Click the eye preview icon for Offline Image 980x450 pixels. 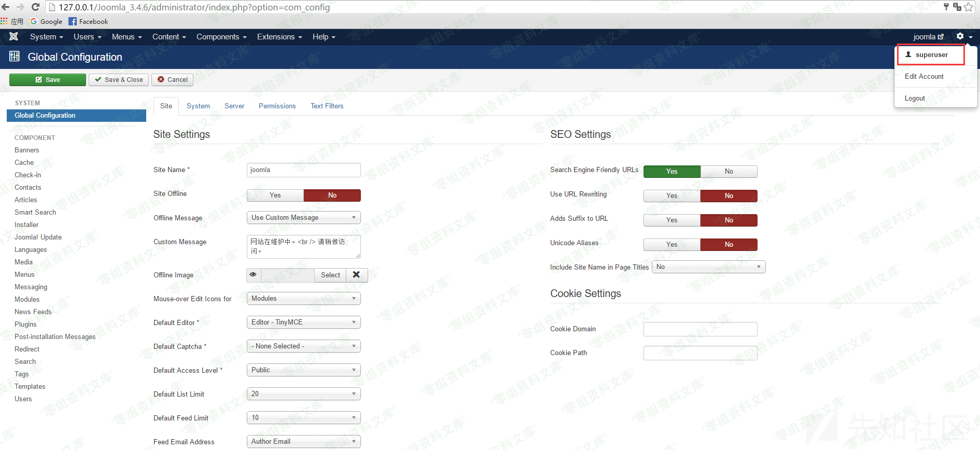[253, 275]
